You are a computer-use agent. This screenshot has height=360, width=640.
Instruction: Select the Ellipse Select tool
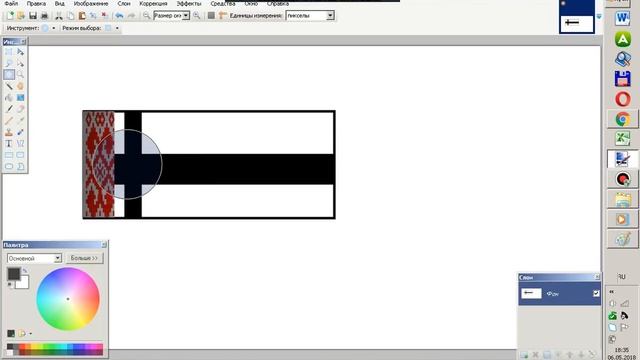(x=9, y=75)
